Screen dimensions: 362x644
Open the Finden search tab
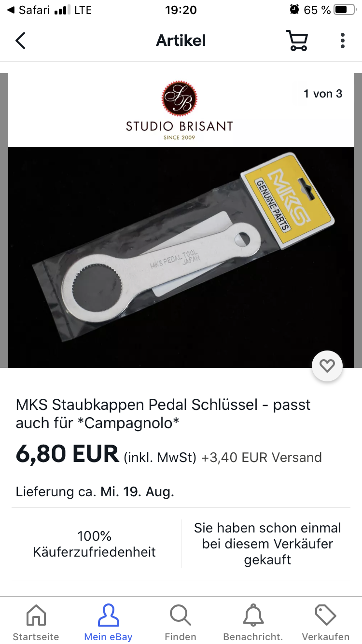pyautogui.click(x=181, y=623)
